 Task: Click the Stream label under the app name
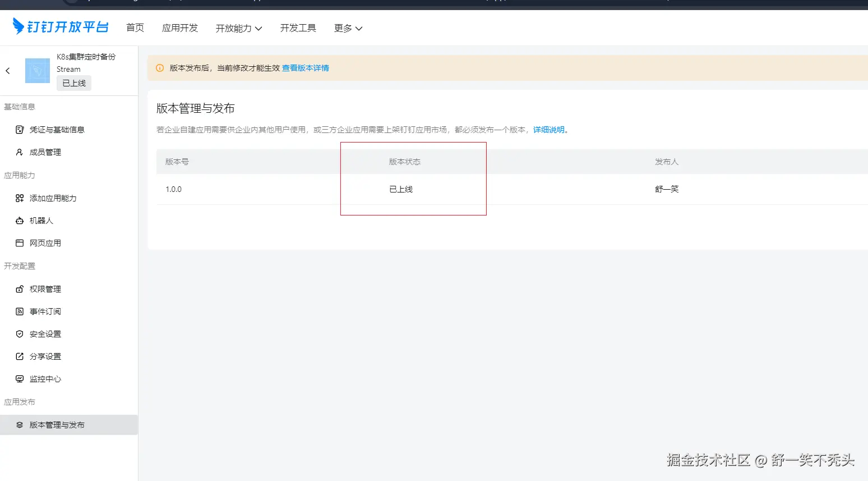coord(68,69)
